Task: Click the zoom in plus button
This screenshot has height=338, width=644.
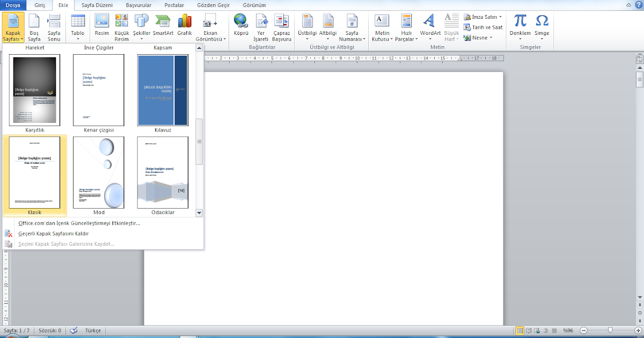Action: pos(638,330)
